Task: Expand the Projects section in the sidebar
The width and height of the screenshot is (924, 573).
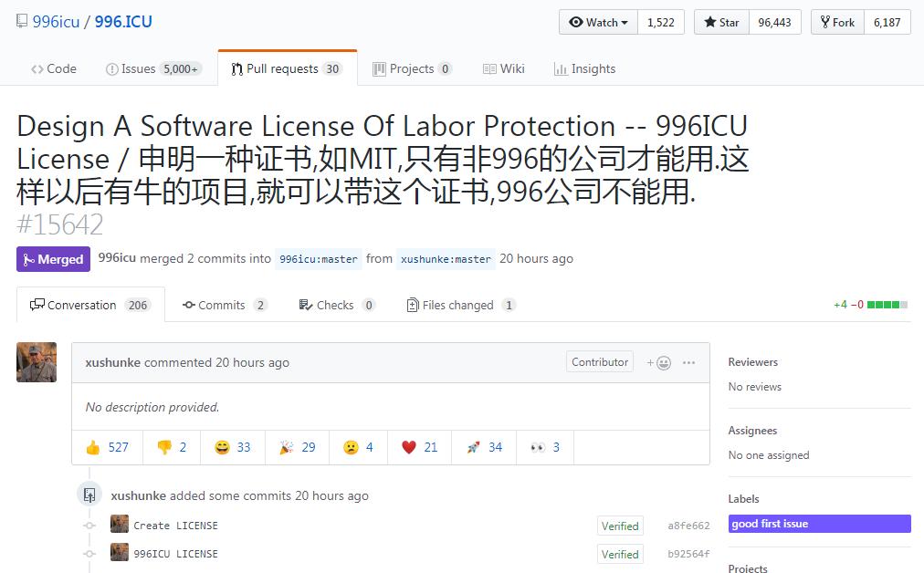Action: tap(747, 568)
